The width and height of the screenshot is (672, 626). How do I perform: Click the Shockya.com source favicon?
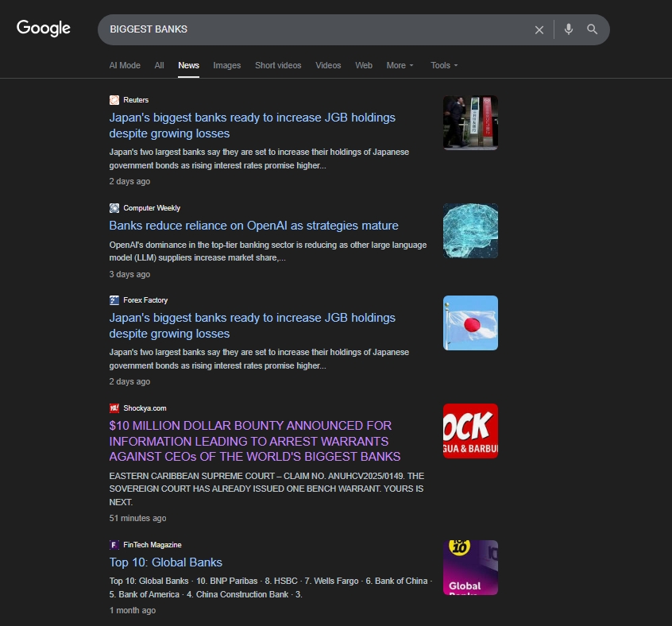tap(114, 408)
